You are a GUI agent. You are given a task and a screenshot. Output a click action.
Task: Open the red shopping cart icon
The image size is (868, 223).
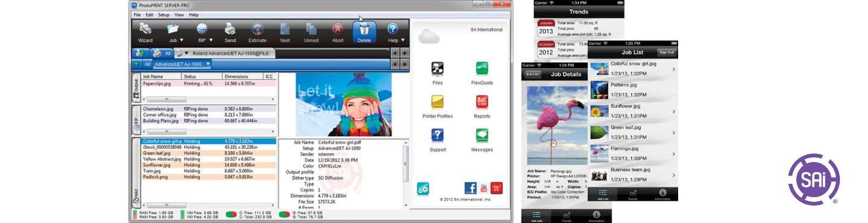(x=496, y=188)
